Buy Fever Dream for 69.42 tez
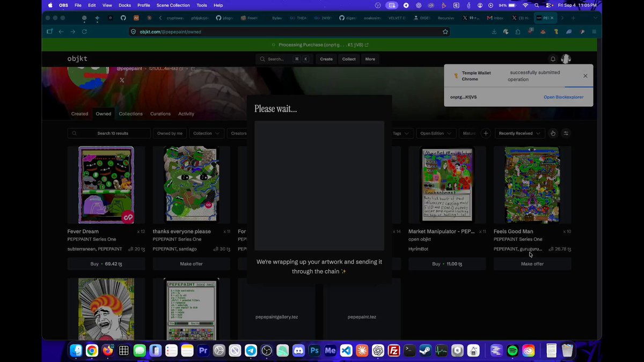Viewport: 644px width, 362px height. [106, 264]
